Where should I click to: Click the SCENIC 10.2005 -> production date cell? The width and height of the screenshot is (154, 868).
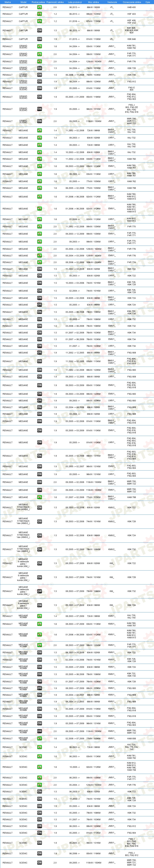pyautogui.click(x=75, y=767)
